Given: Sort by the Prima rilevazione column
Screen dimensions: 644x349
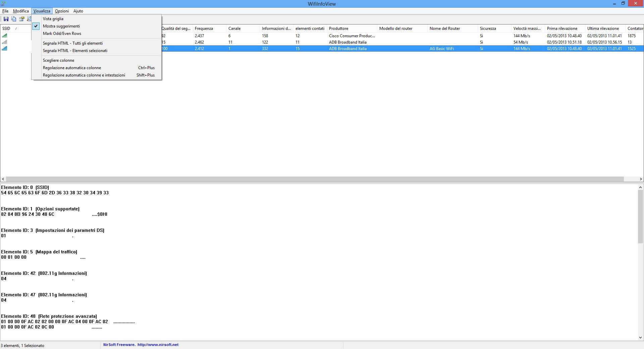Looking at the screenshot, I should [x=565, y=29].
